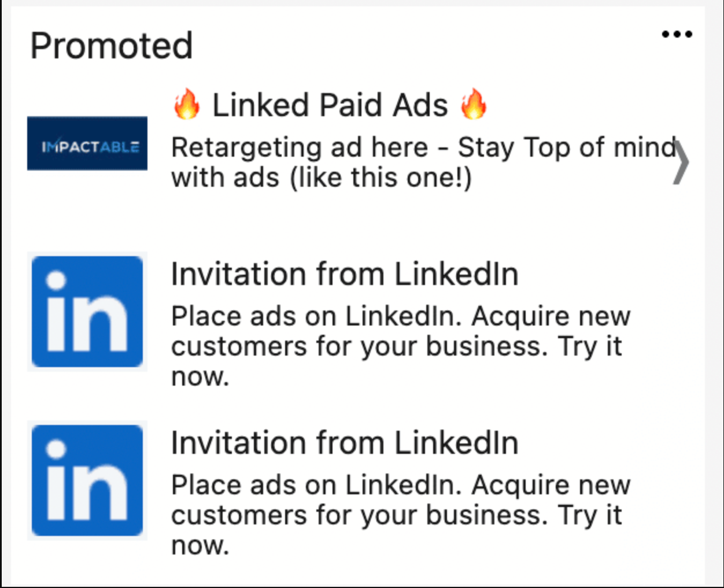Image resolution: width=724 pixels, height=588 pixels.
Task: Click the Impactable ad thumbnail image
Action: click(87, 143)
